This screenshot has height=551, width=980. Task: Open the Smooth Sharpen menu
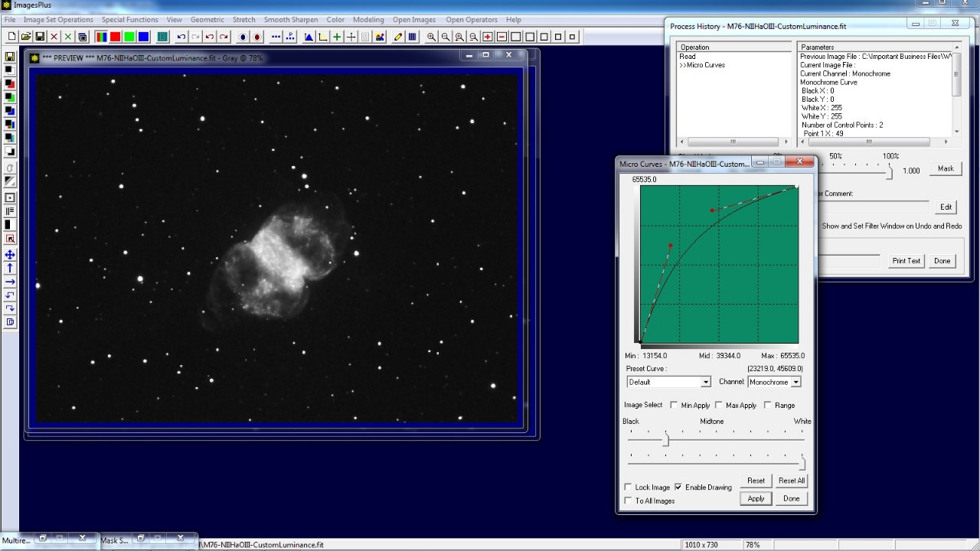291,19
